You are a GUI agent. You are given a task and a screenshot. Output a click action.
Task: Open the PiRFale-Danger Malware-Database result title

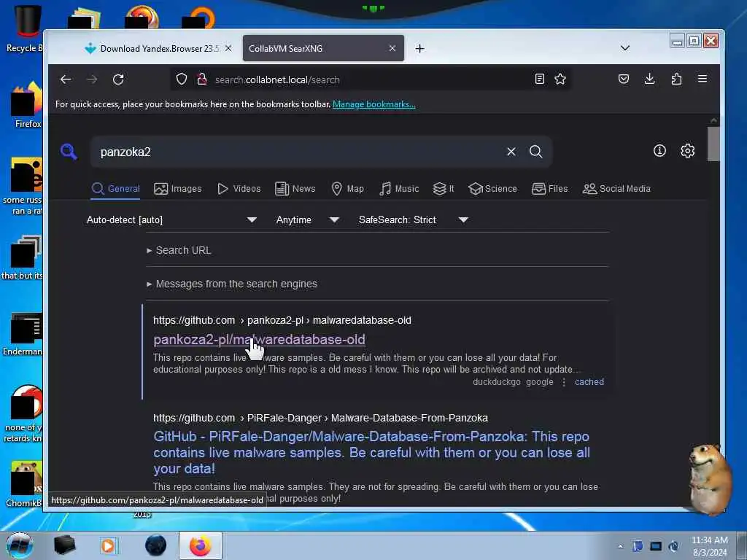(x=371, y=452)
